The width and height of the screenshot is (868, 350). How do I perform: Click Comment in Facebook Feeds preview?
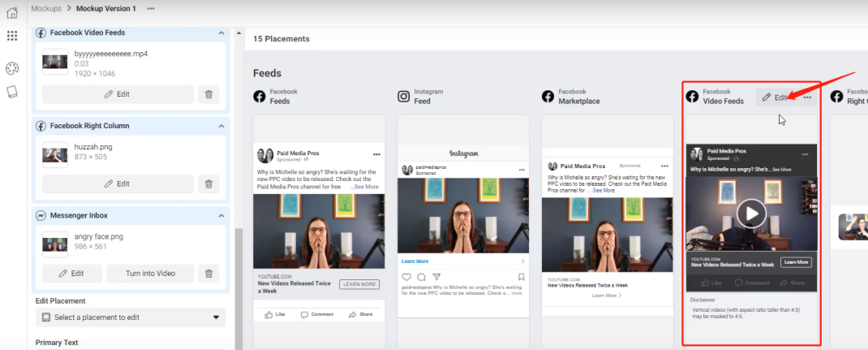317,314
